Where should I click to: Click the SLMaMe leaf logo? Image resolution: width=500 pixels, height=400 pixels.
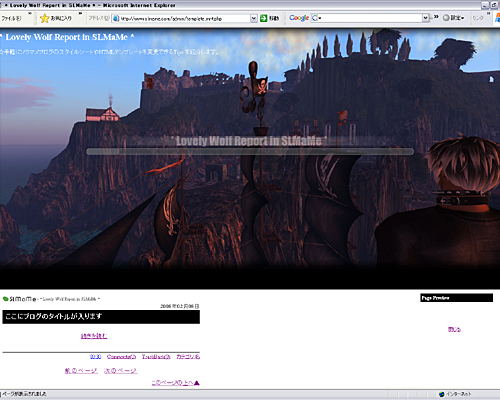click(x=5, y=299)
